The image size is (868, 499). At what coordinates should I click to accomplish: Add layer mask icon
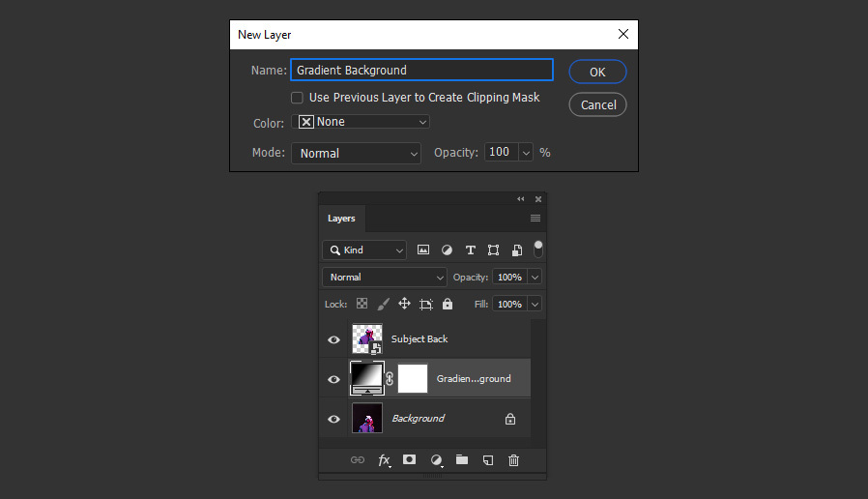[409, 459]
